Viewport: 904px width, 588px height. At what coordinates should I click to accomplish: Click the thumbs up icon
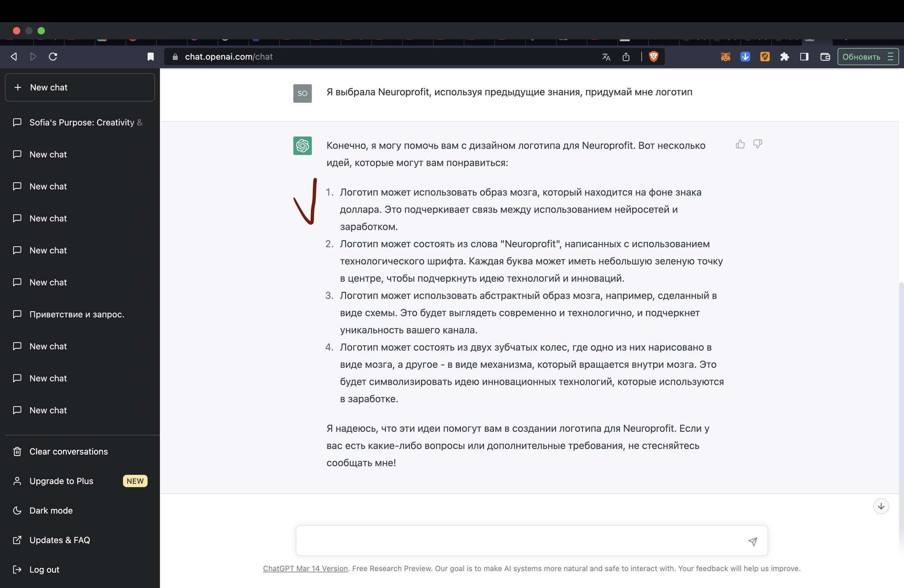740,144
